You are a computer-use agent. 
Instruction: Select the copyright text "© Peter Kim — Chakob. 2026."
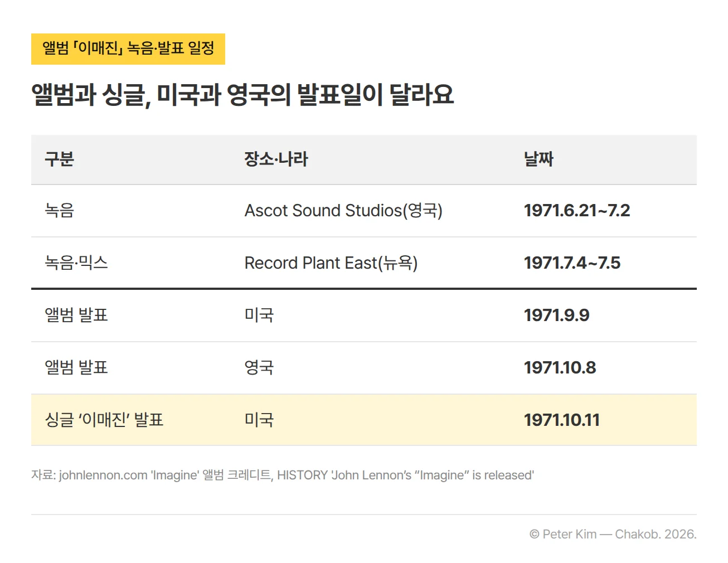tap(613, 534)
